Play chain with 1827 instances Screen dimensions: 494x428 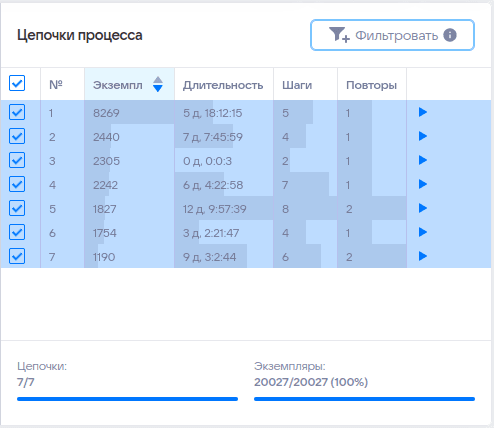pos(423,208)
